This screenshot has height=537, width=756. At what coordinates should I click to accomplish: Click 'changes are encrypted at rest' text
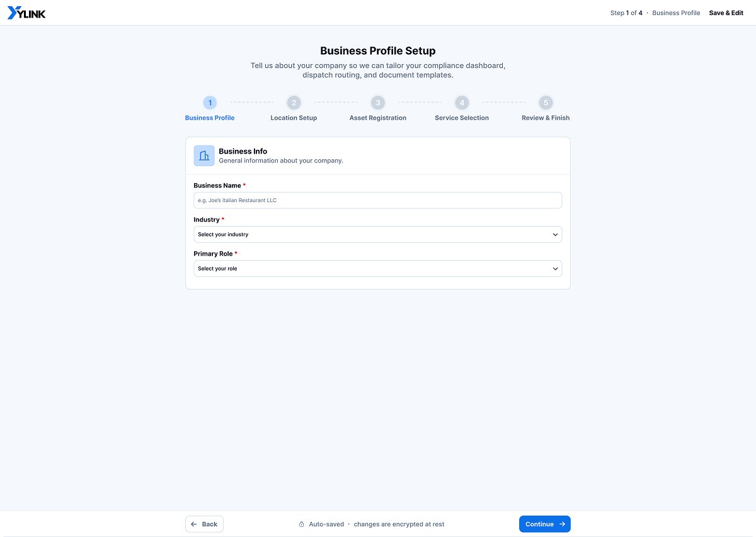tap(399, 524)
